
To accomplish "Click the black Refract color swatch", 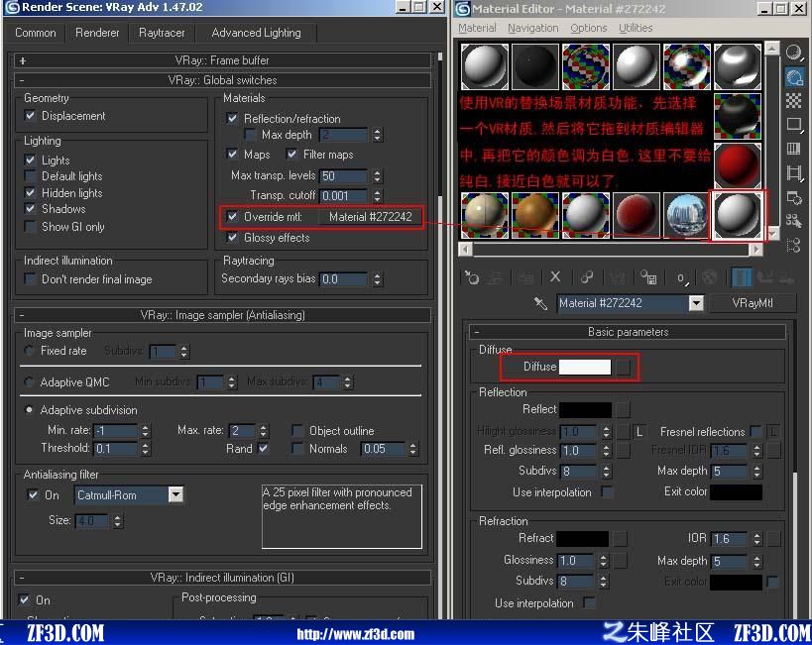I will (x=582, y=538).
